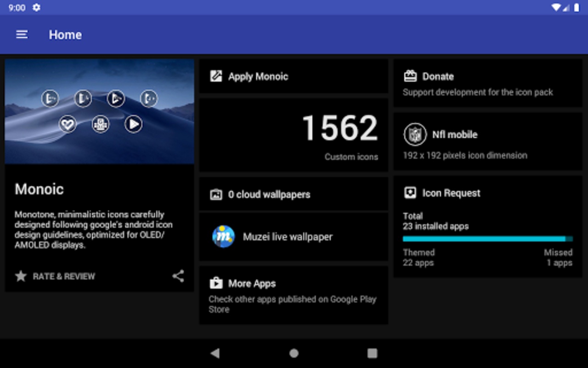Tap the Icon Request inbox icon
The width and height of the screenshot is (588, 368).
410,193
